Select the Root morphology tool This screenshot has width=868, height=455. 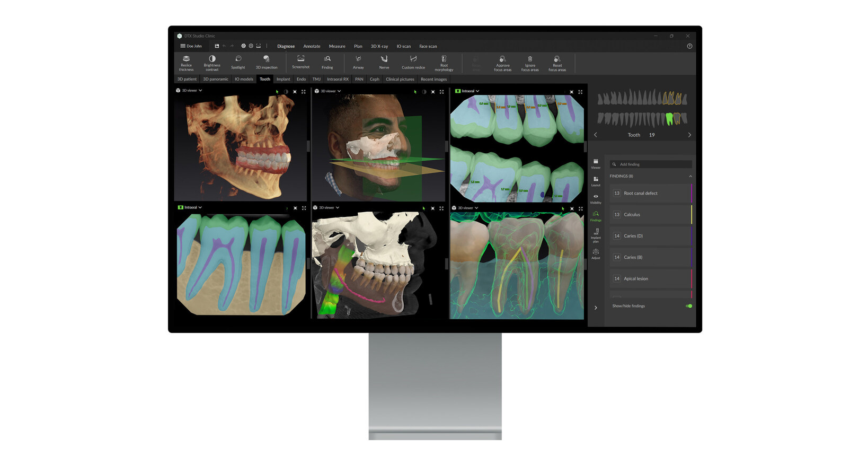[x=444, y=63]
